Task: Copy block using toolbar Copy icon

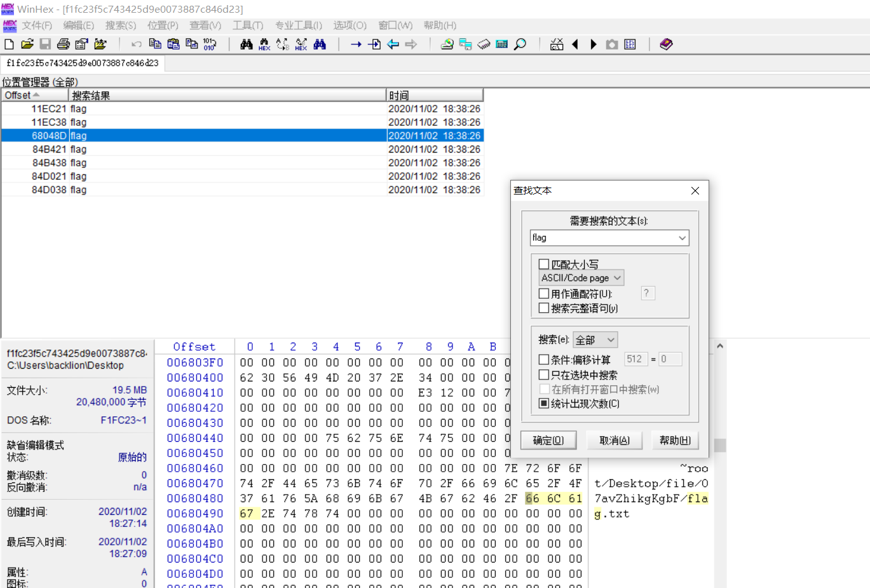Action: tap(154, 44)
